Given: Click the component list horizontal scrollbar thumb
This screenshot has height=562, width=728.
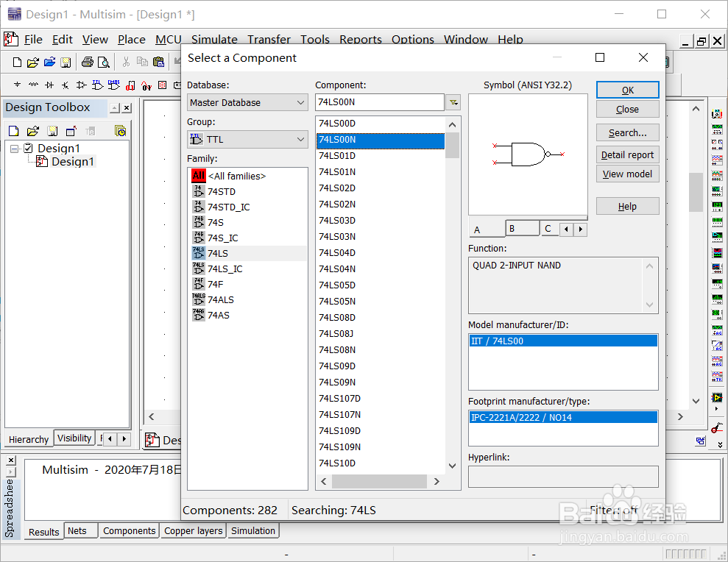Looking at the screenshot, I should (x=379, y=481).
